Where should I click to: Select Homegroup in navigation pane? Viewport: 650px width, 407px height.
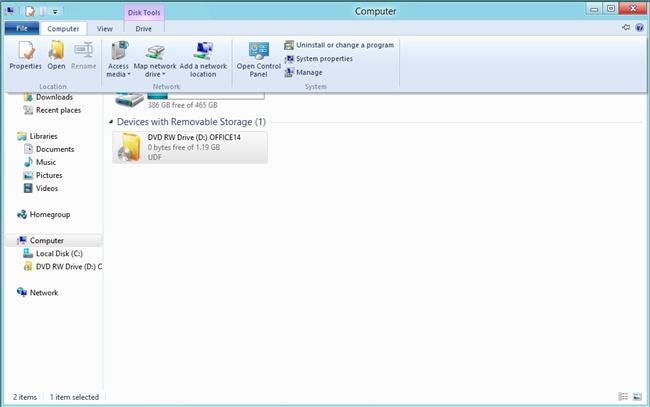49,215
